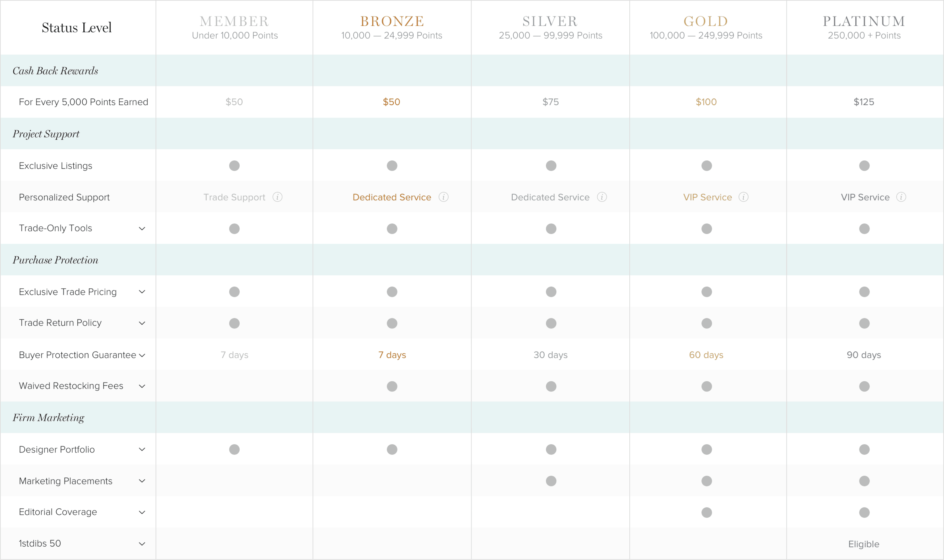Screen dimensions: 944x560
Task: Click Platinum dot for Editorial Coverage
Action: tap(864, 513)
